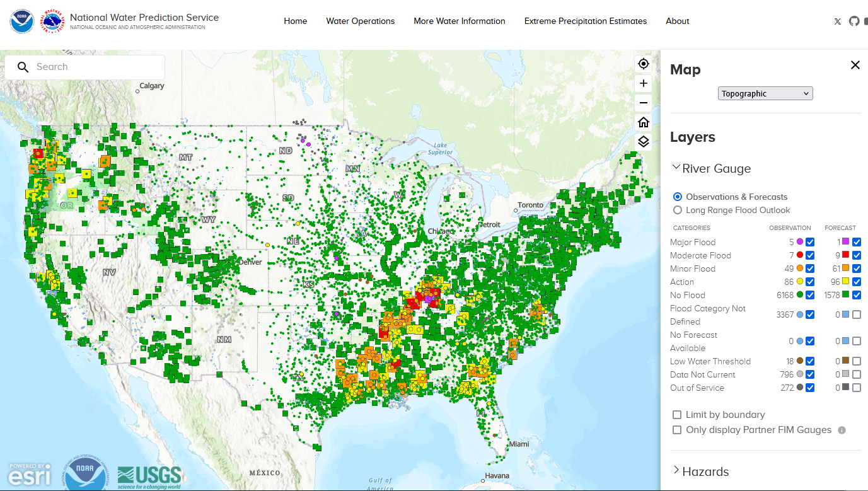The width and height of the screenshot is (868, 491).
Task: Open the About menu item
Action: (678, 21)
